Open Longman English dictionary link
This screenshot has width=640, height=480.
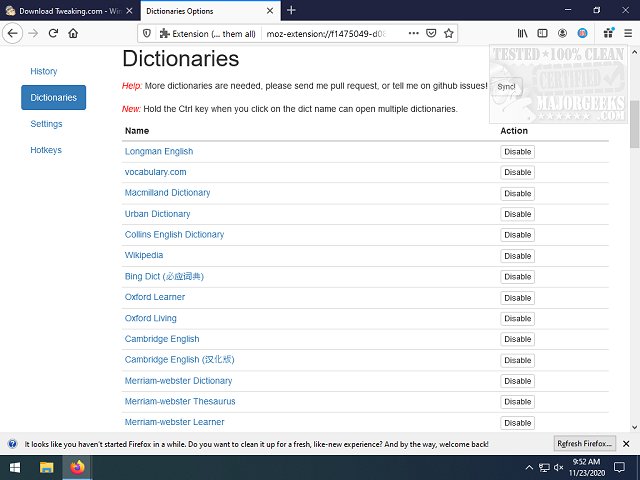159,151
